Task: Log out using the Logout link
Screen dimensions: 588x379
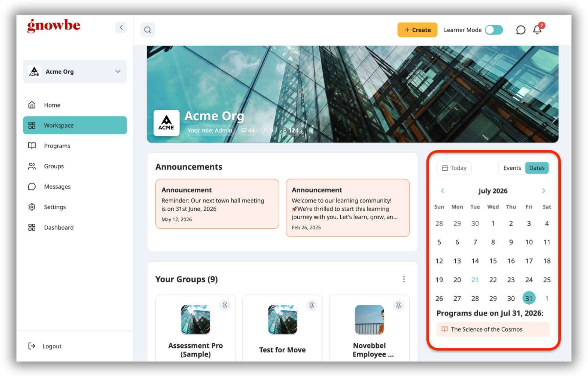Action: coord(45,346)
